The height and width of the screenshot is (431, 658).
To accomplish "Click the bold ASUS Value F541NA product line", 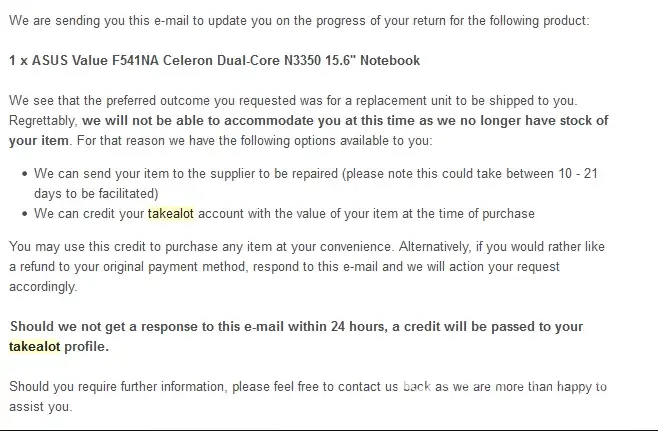I will pos(214,60).
